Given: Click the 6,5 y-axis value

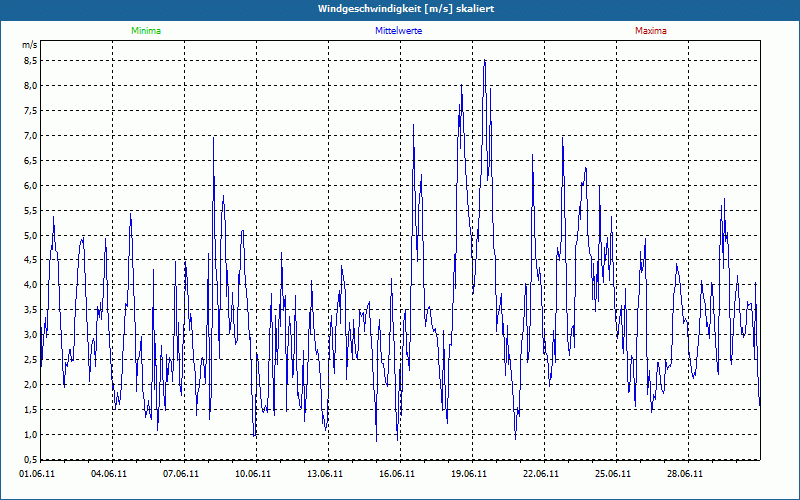Looking at the screenshot, I should 31,161.
